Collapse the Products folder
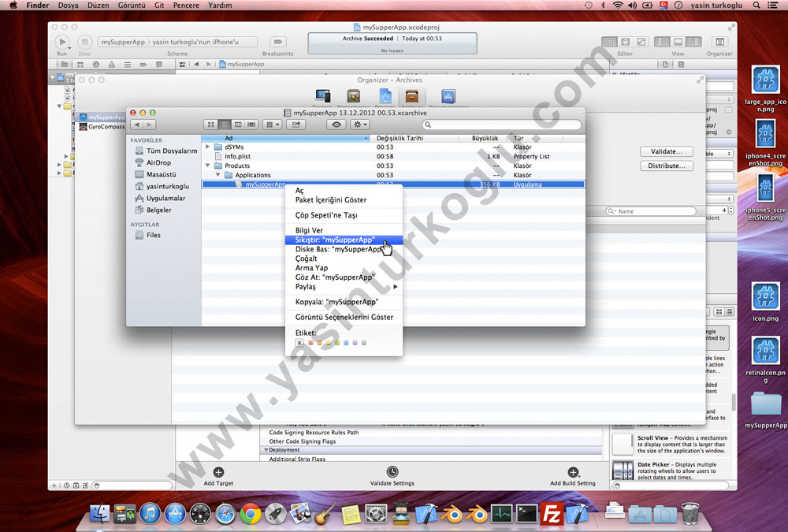 click(207, 166)
